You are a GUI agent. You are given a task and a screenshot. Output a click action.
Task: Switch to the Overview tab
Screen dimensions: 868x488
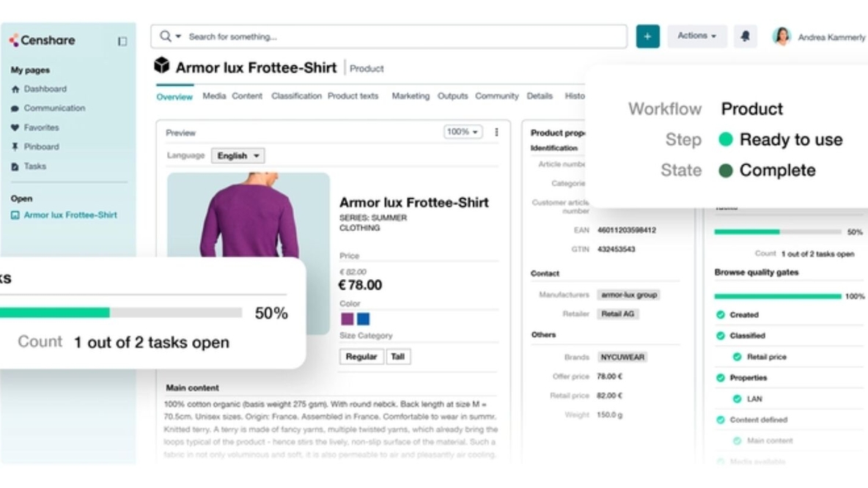point(174,97)
